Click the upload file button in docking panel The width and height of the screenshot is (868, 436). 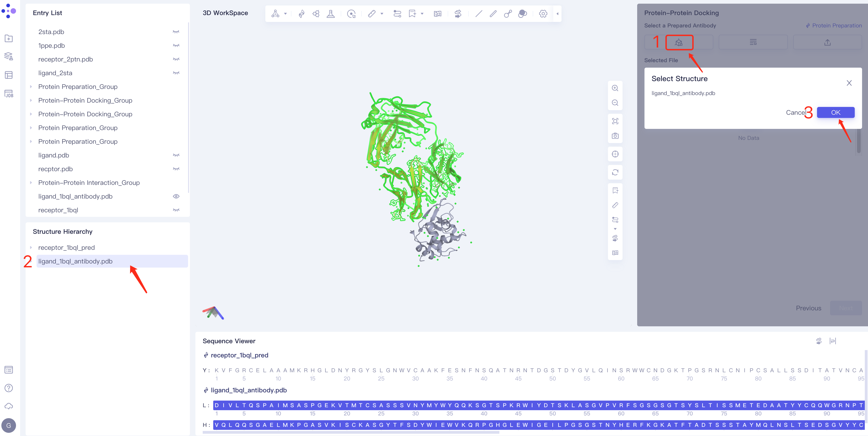tap(827, 43)
